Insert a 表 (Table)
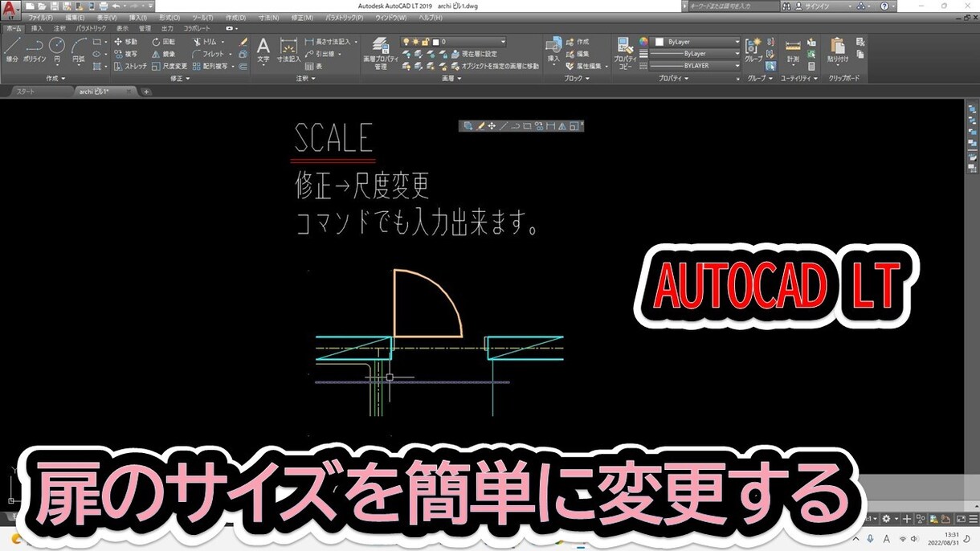Viewport: 980px width, 551px height. click(313, 67)
